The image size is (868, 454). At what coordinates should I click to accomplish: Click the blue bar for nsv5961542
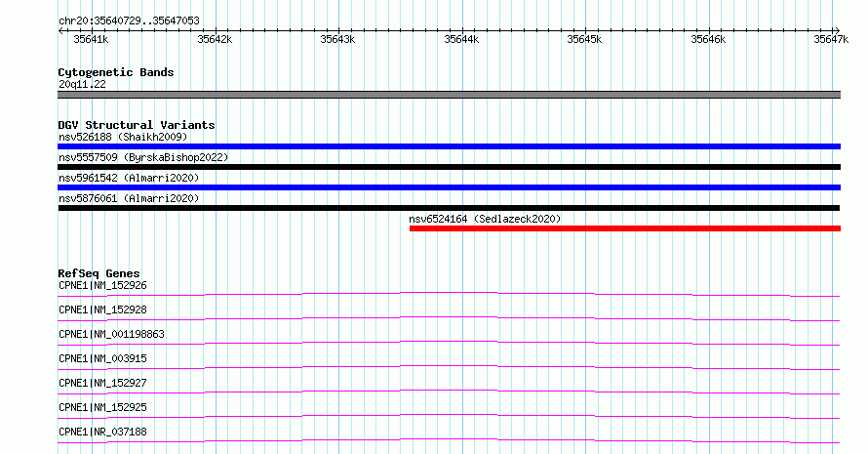449,187
